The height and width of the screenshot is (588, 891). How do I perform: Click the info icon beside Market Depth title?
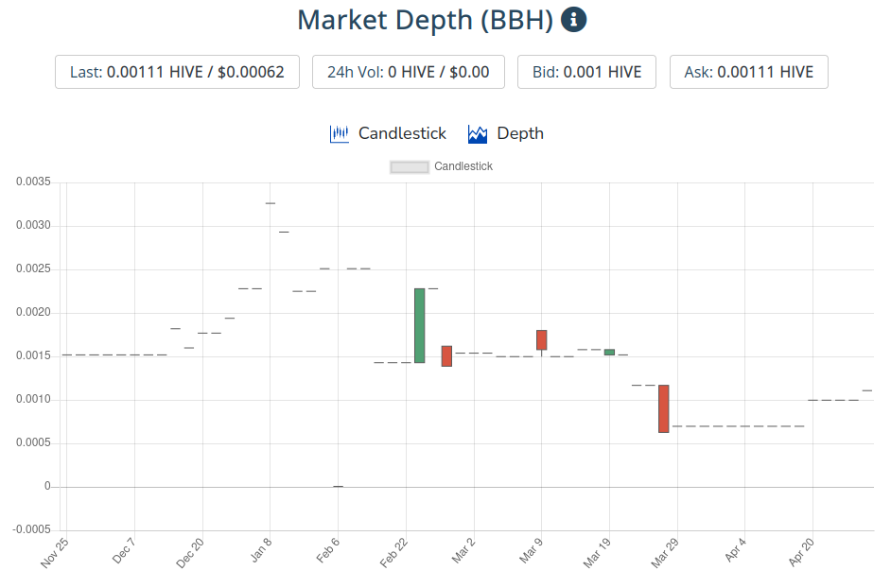pos(573,19)
